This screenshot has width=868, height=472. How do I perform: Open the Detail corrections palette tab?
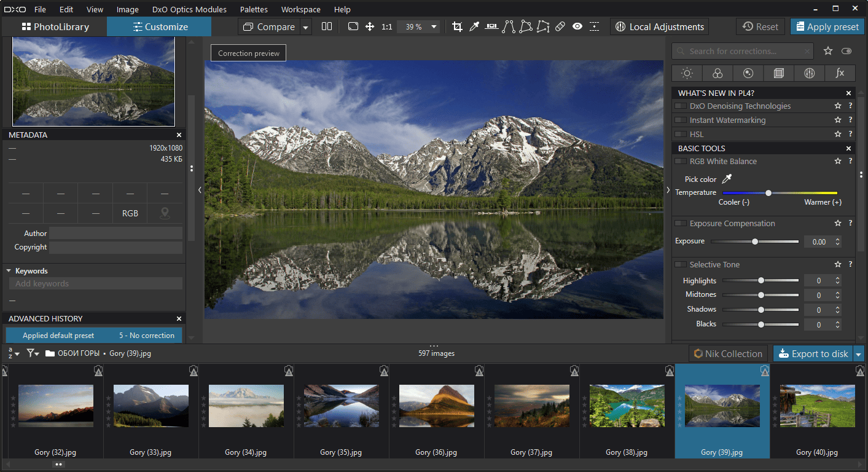[x=748, y=73]
